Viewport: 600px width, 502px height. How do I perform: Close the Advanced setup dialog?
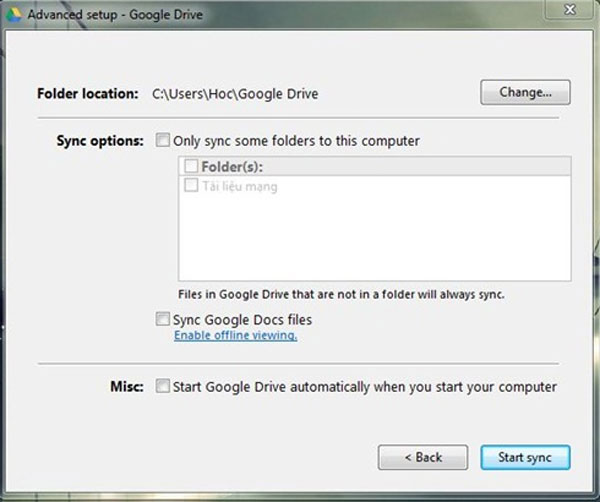click(569, 9)
